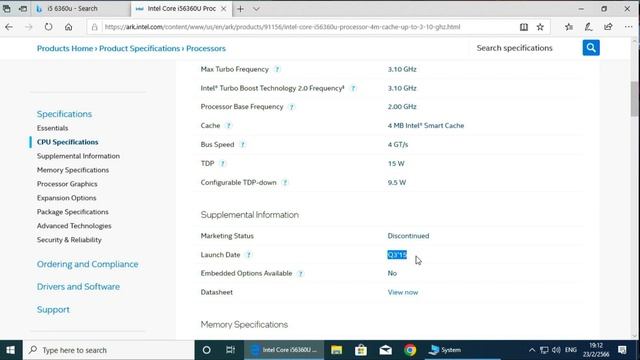Select the Intel Core i56360U Proc tab

click(182, 9)
